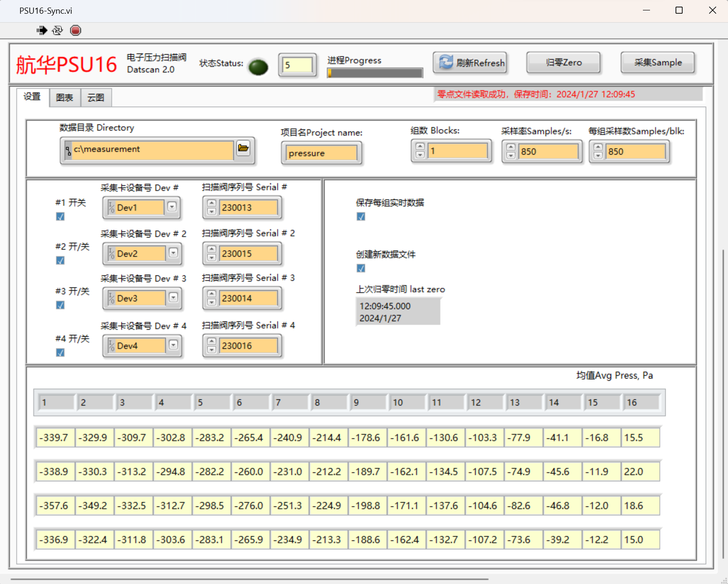
Task: Switch to the 云图 cloud map tab
Action: (96, 98)
